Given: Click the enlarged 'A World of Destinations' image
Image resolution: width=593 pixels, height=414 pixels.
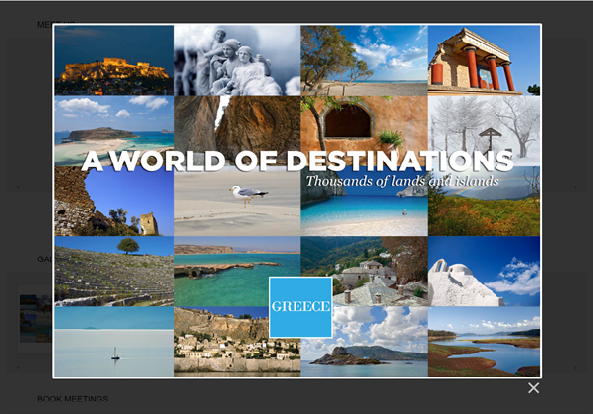Looking at the screenshot, I should pyautogui.click(x=297, y=201).
